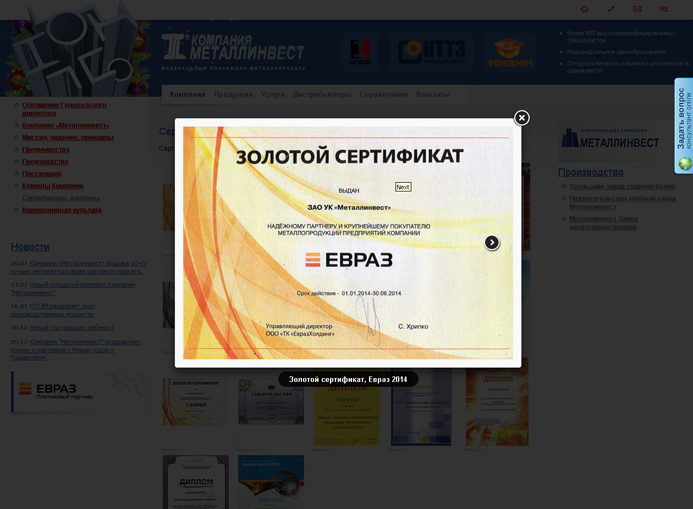Click the enlarged Золотой сертификат image
The image size is (693, 509).
coord(348,243)
